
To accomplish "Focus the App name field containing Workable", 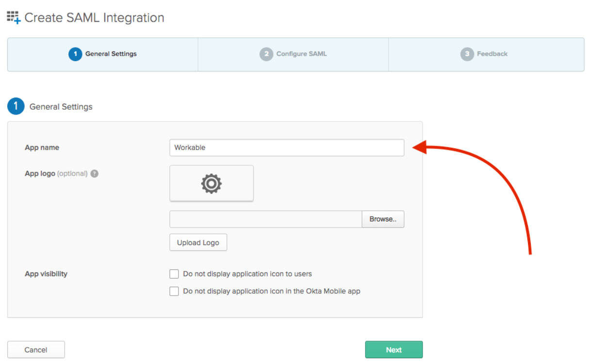I will pos(287,148).
